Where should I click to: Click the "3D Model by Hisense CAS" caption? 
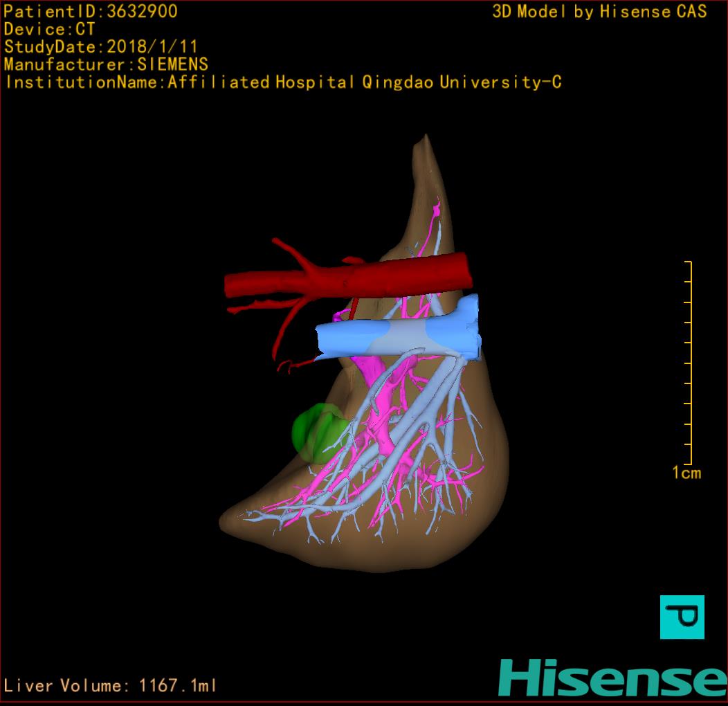click(x=599, y=12)
